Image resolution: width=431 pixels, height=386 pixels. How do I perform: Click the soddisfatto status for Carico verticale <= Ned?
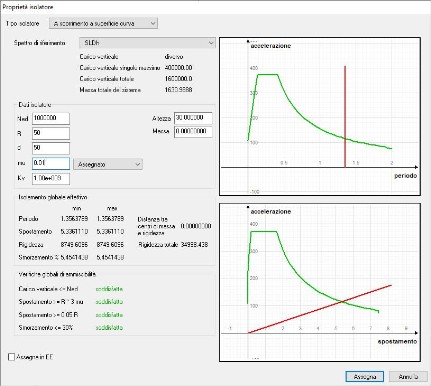coord(109,289)
